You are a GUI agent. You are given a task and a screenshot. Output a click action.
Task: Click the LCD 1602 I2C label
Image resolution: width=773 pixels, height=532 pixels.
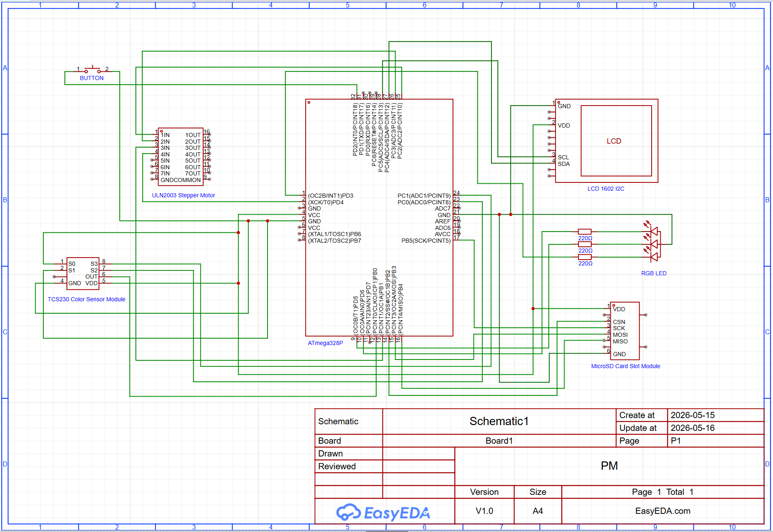(606, 189)
